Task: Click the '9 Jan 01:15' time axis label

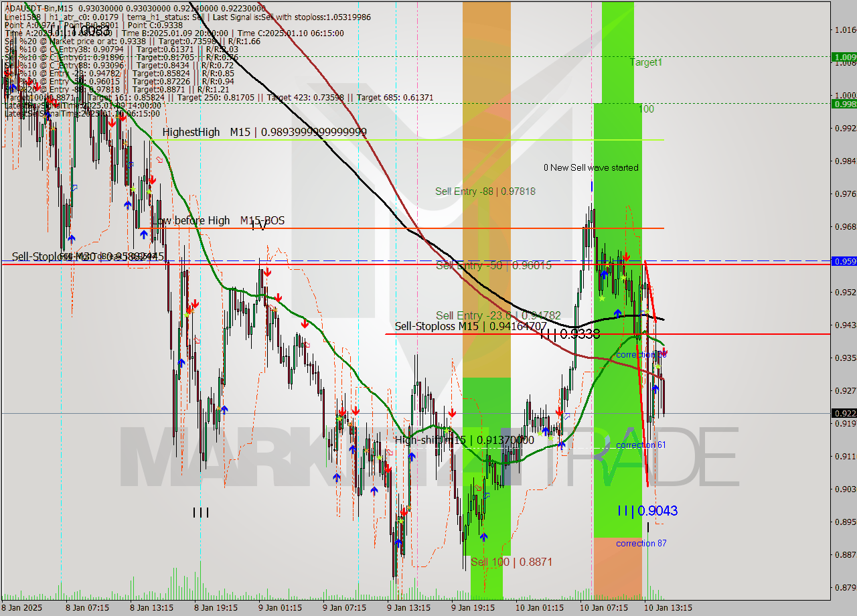Action: (x=281, y=608)
